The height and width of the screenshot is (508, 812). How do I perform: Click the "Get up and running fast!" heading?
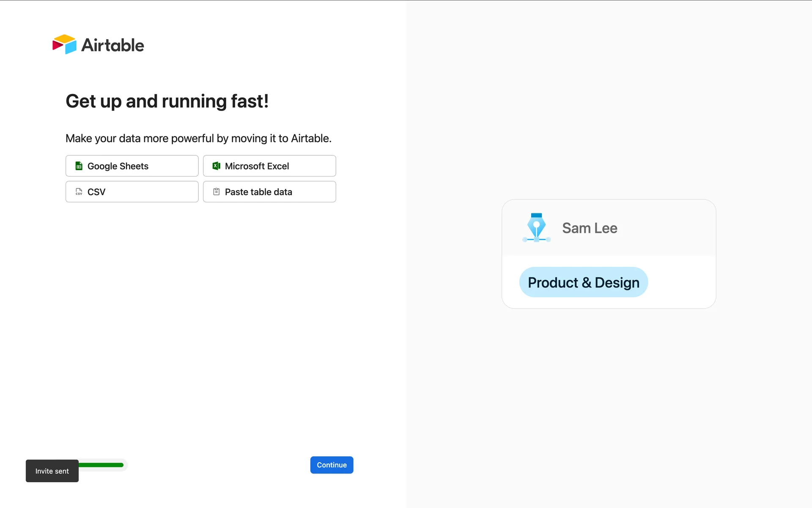click(x=167, y=101)
